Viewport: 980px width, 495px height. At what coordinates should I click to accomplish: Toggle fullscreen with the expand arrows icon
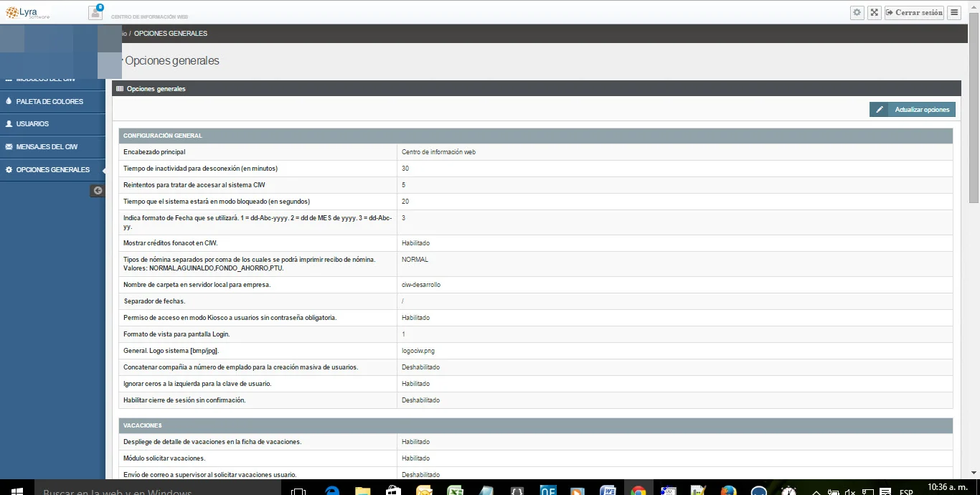click(874, 12)
